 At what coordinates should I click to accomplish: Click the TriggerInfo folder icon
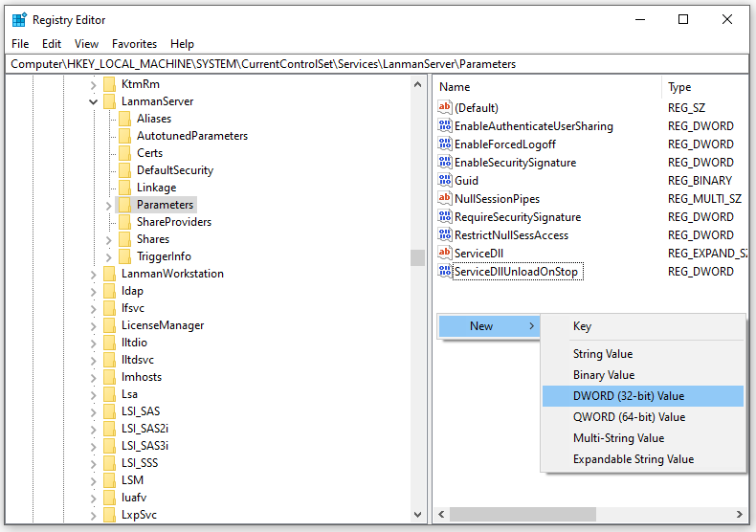[x=124, y=256]
